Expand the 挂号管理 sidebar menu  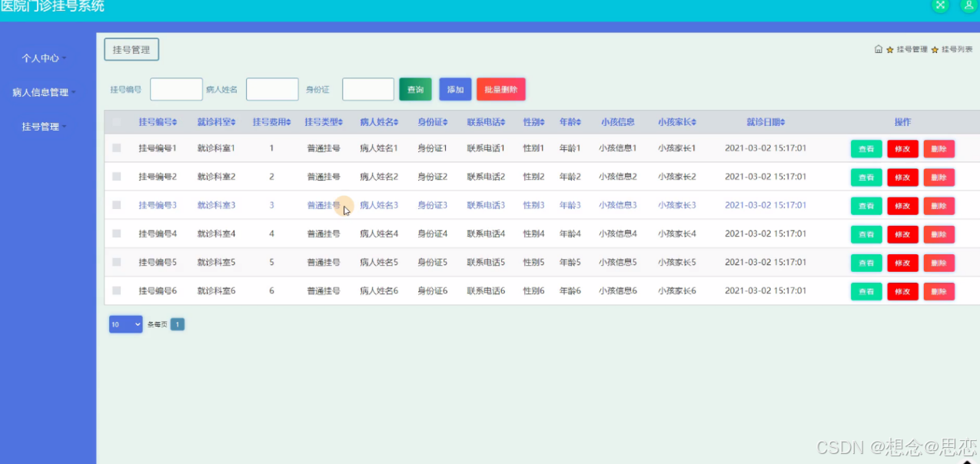point(44,127)
